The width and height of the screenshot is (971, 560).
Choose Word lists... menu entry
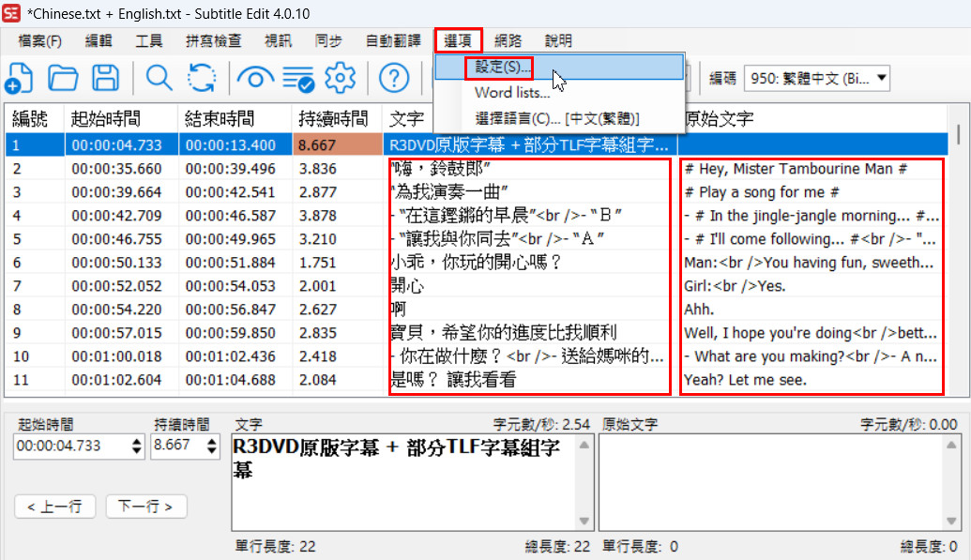(512, 92)
